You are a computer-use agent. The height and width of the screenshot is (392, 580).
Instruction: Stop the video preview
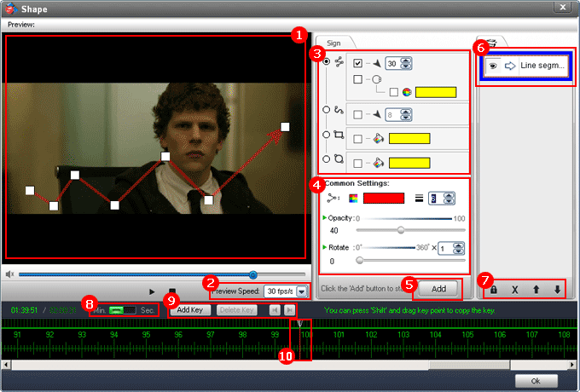pyautogui.click(x=172, y=291)
